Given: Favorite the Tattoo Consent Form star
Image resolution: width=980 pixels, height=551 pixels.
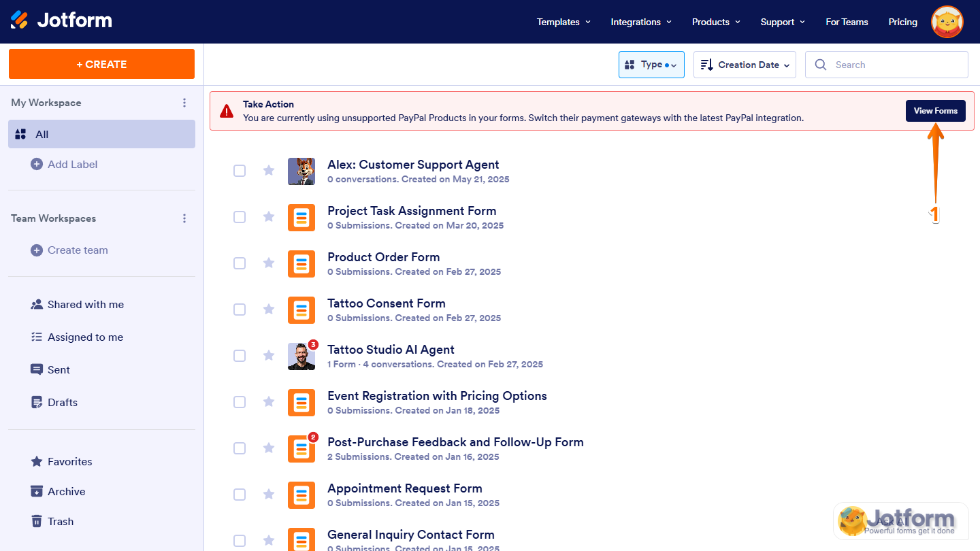Looking at the screenshot, I should click(x=269, y=310).
